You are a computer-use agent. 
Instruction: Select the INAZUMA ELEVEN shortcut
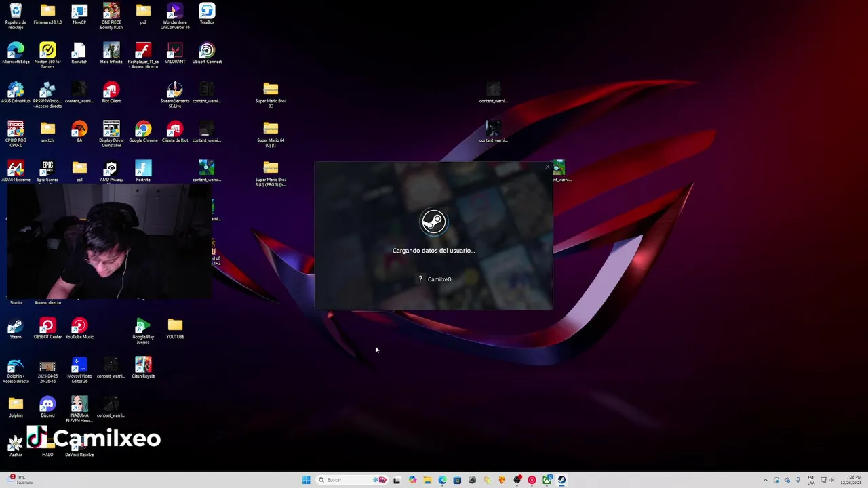coord(79,409)
